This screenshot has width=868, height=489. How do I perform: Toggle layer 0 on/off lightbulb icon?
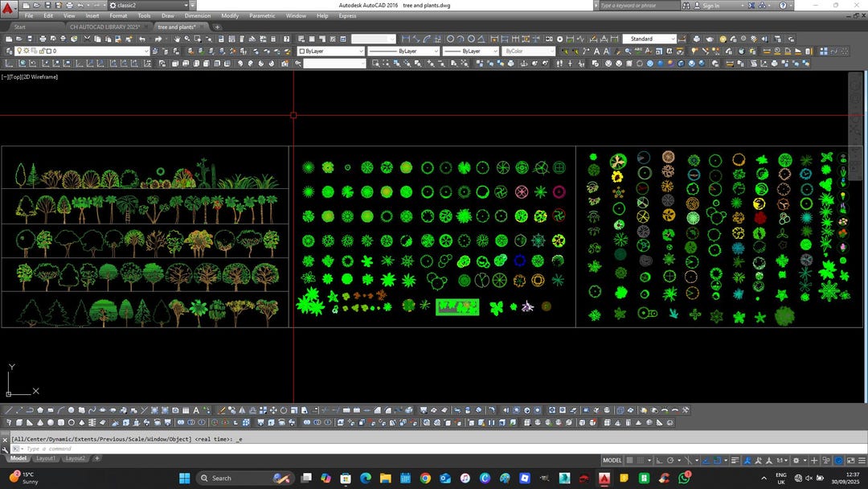pyautogui.click(x=18, y=51)
